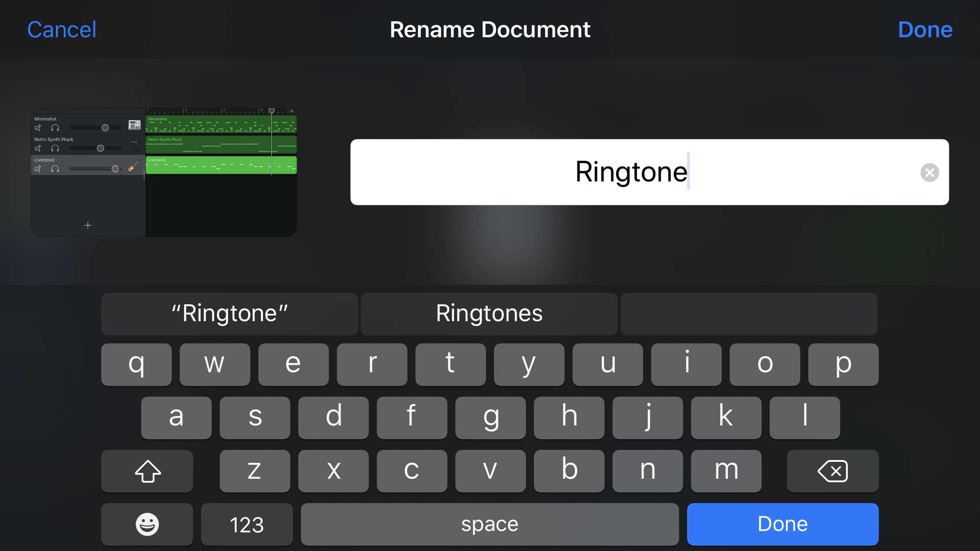
Task: Tap the add section plus on ruler
Action: 292,111
